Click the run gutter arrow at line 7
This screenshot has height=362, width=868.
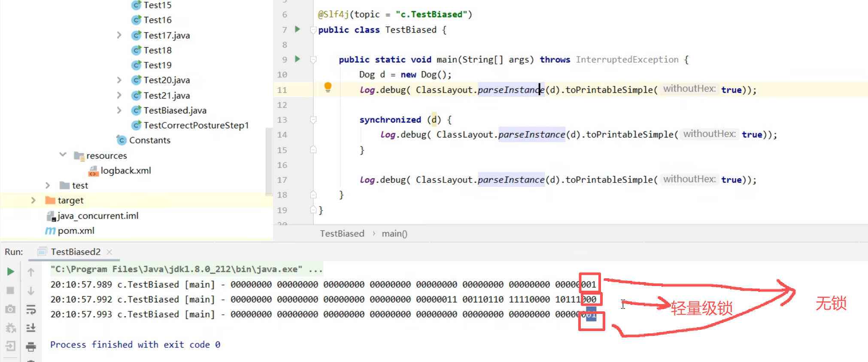297,29
